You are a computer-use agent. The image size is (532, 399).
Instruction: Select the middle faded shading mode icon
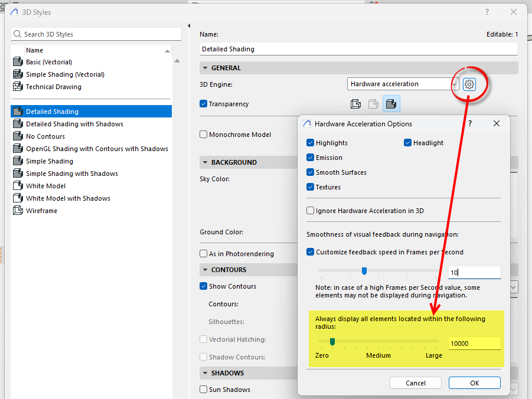pos(373,104)
